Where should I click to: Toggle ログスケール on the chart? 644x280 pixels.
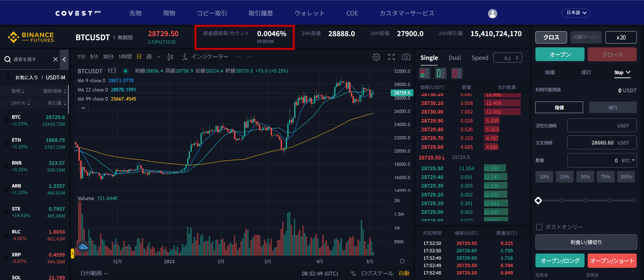point(377,273)
